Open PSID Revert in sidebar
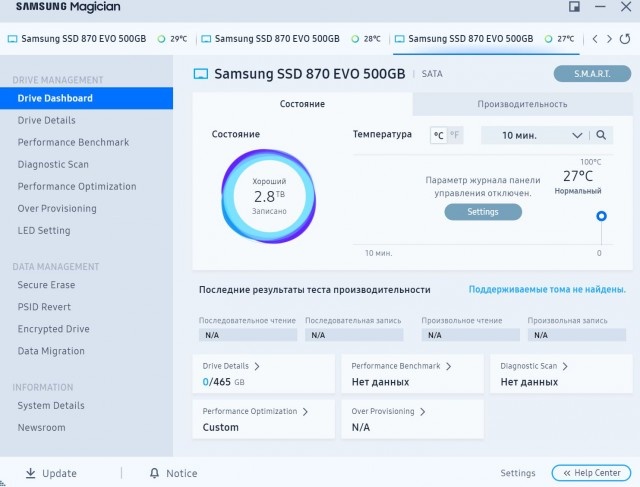640x487 pixels. point(87,307)
